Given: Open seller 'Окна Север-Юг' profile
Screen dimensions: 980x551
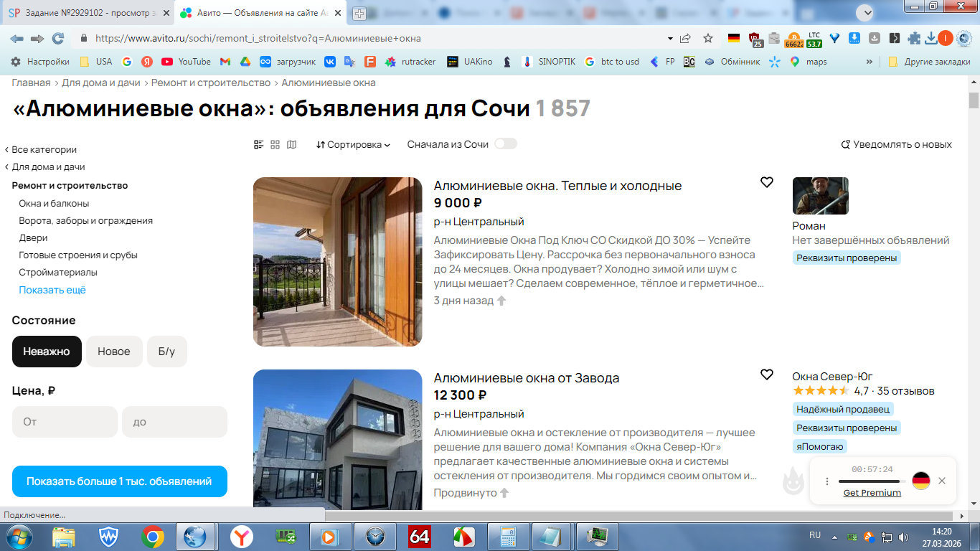Looking at the screenshot, I should pos(832,377).
